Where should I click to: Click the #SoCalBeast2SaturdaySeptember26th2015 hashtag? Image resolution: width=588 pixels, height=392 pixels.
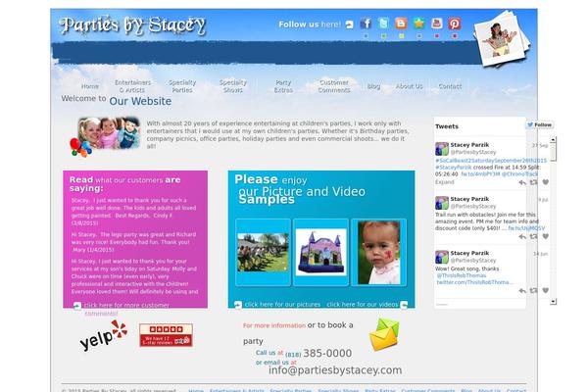point(491,161)
